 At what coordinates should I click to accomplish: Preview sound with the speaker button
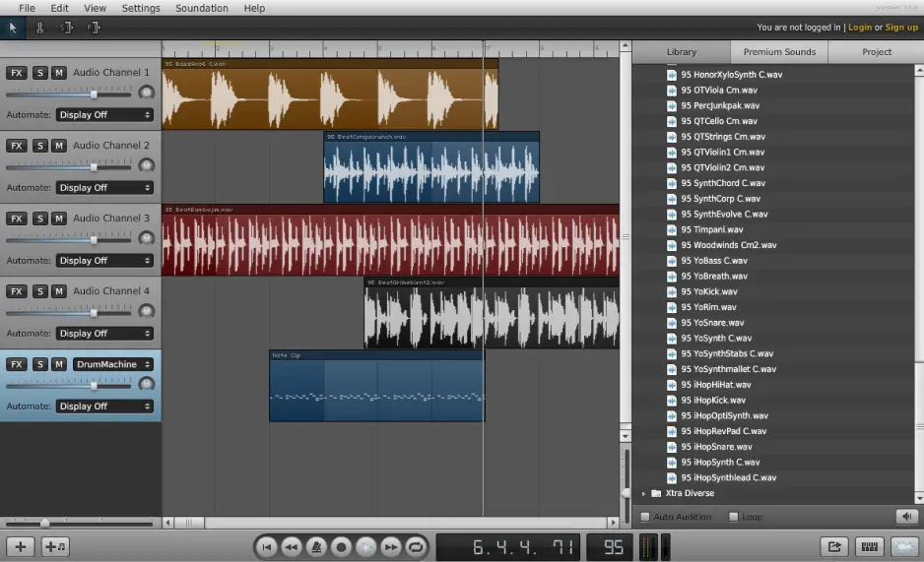pos(905,517)
